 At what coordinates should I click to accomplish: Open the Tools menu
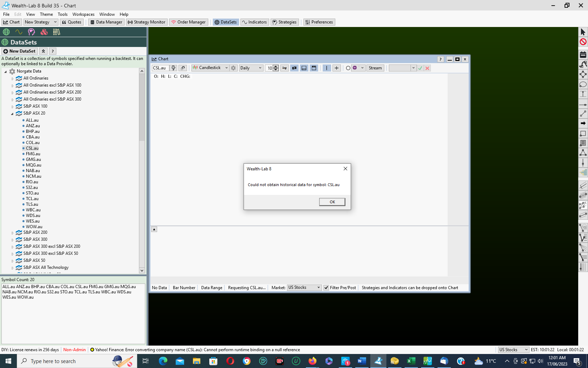(63, 14)
